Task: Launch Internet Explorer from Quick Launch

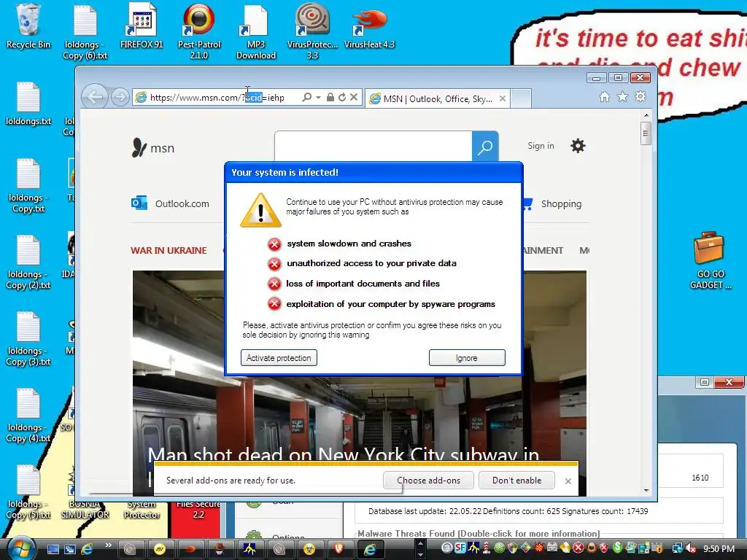Action: 88,549
